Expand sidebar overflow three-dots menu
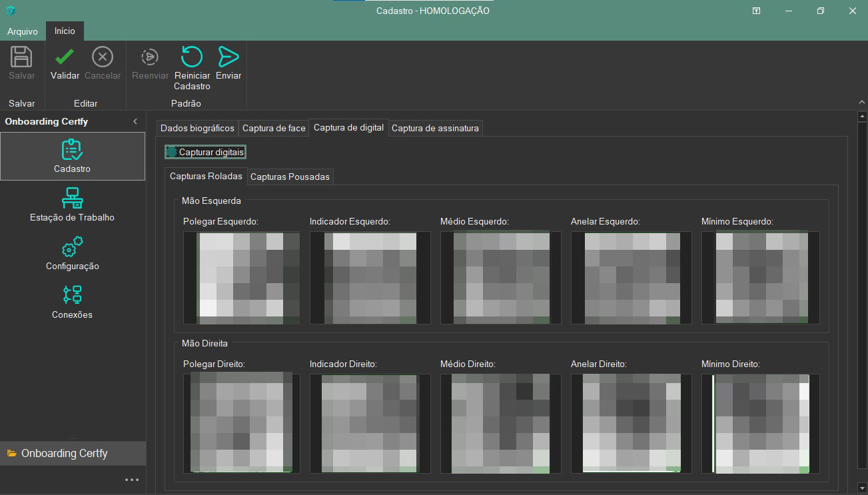The width and height of the screenshot is (868, 495). tap(132, 480)
